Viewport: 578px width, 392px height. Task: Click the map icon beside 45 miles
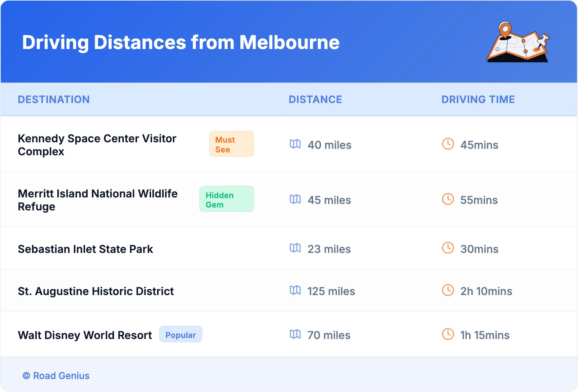point(295,199)
